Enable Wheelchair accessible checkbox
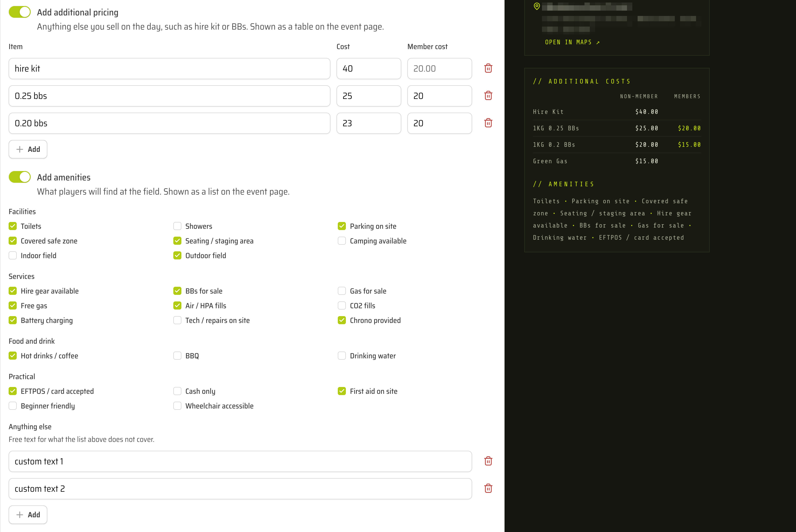796x532 pixels. coord(177,406)
